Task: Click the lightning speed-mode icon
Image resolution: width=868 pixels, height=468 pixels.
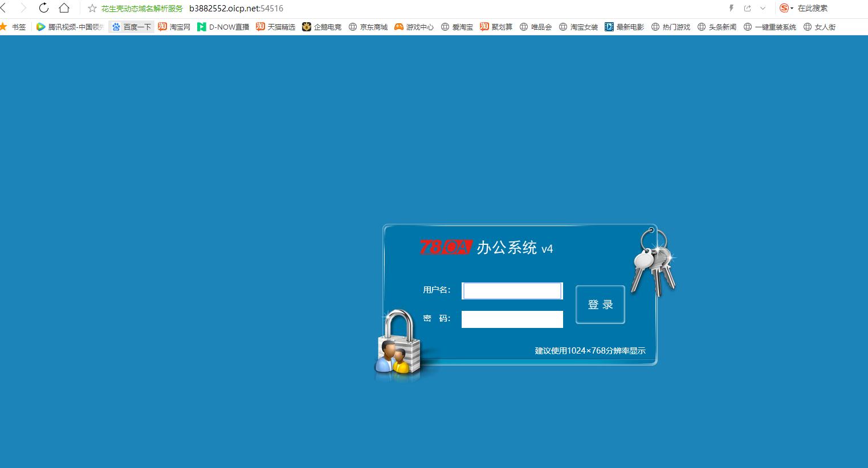Action: [731, 8]
